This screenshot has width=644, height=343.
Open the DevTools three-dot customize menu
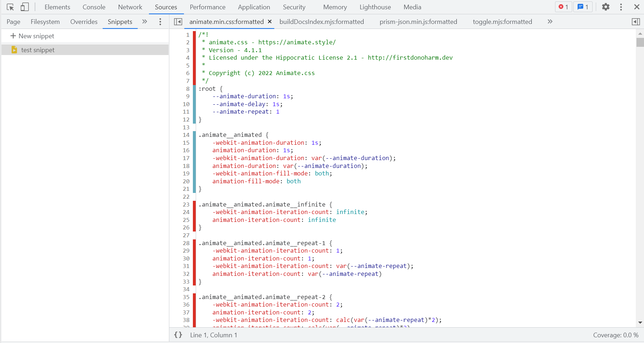tap(621, 7)
